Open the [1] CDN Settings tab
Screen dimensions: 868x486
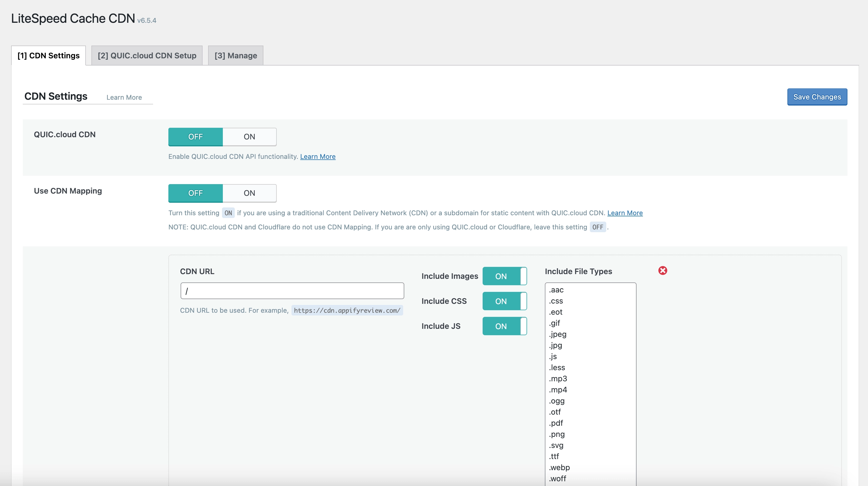49,56
